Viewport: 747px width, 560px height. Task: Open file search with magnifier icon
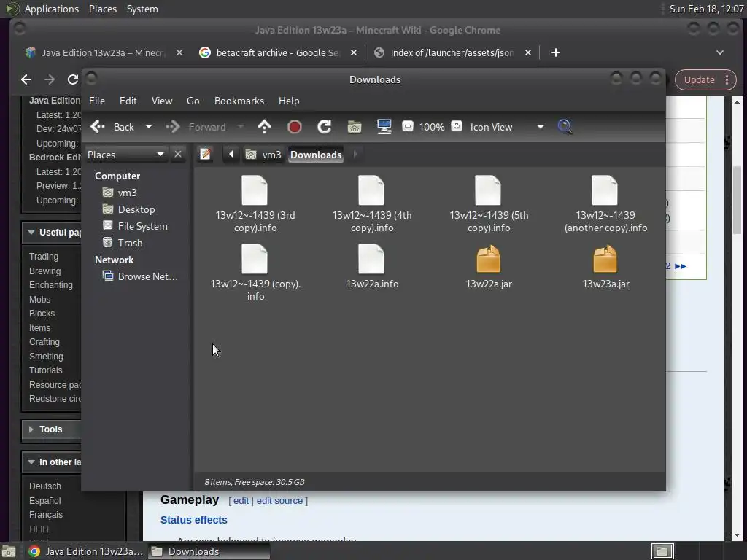coord(565,127)
